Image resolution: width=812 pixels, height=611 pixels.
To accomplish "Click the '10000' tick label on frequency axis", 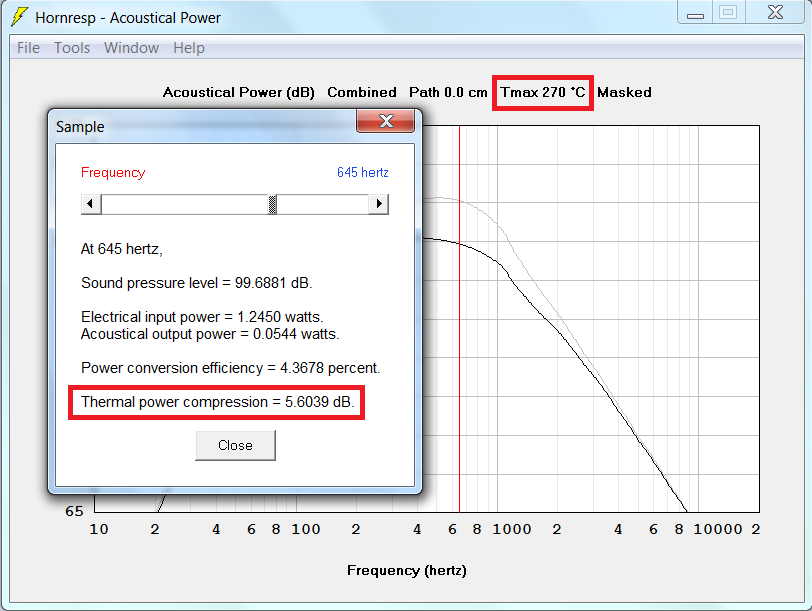I will (x=718, y=529).
